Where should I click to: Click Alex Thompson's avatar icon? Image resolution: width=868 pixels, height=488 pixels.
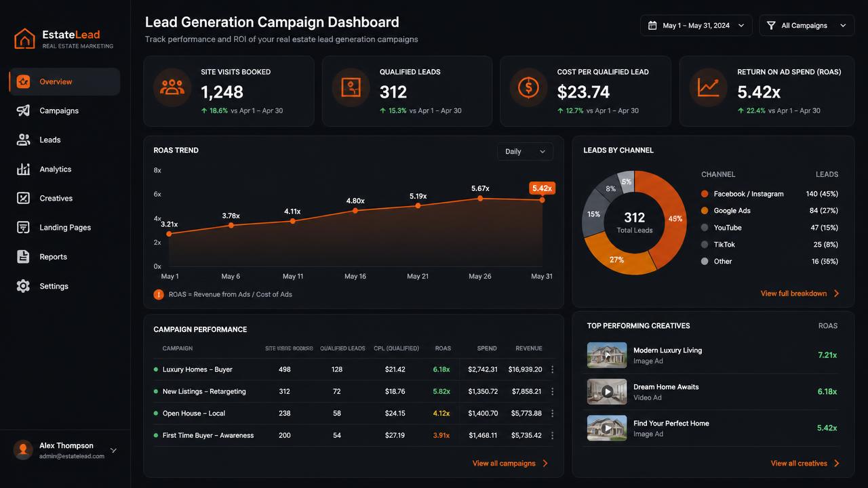24,449
